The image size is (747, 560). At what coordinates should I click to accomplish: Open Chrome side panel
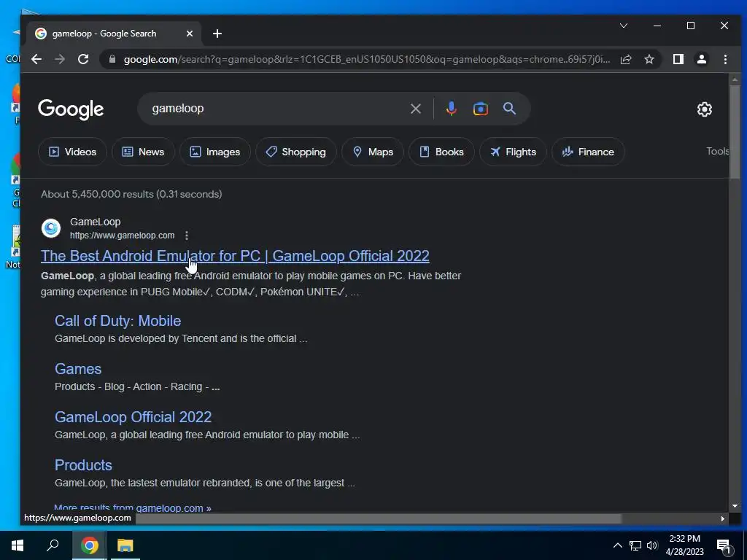coord(678,59)
